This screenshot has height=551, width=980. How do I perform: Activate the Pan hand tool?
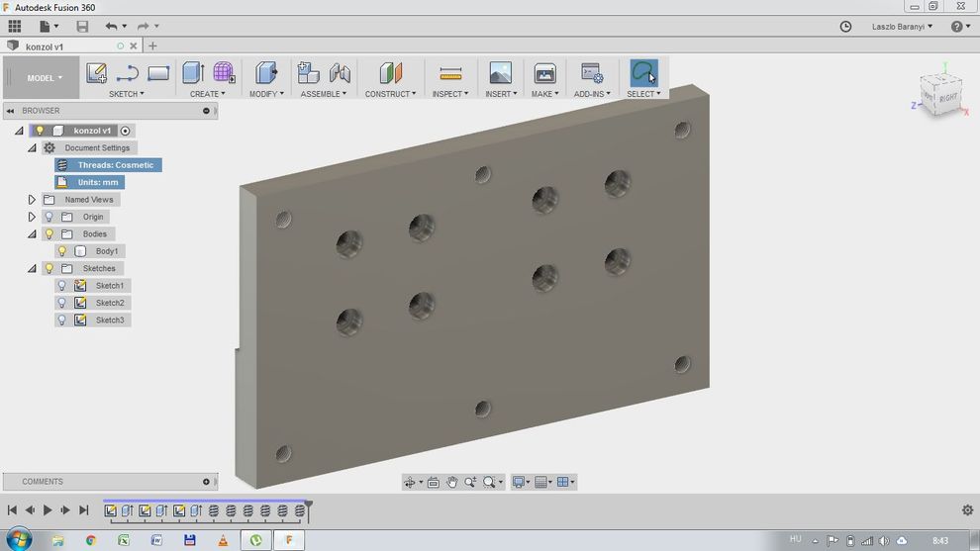(452, 482)
